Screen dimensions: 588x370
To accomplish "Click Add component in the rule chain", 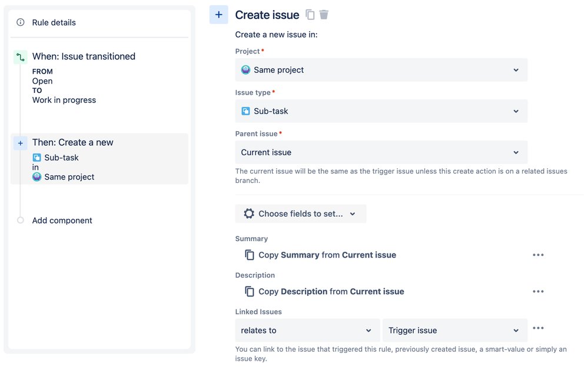I will coord(62,221).
